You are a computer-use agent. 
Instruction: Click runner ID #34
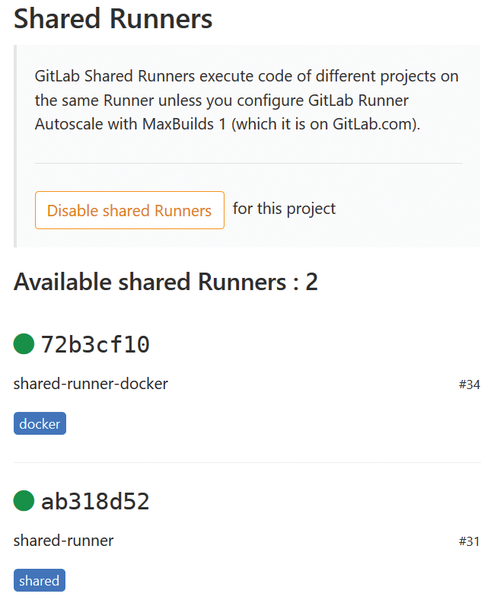(x=469, y=384)
